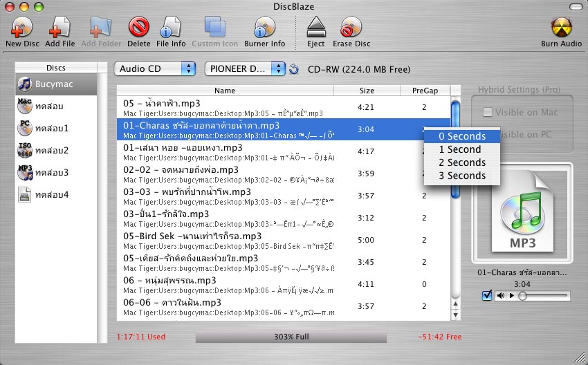The width and height of the screenshot is (588, 365).
Task: Choose 3 Seconds from the pregap menu
Action: coord(462,176)
